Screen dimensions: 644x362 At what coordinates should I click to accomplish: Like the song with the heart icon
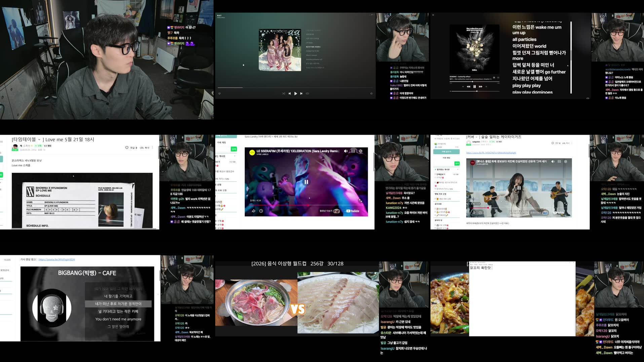220,94
